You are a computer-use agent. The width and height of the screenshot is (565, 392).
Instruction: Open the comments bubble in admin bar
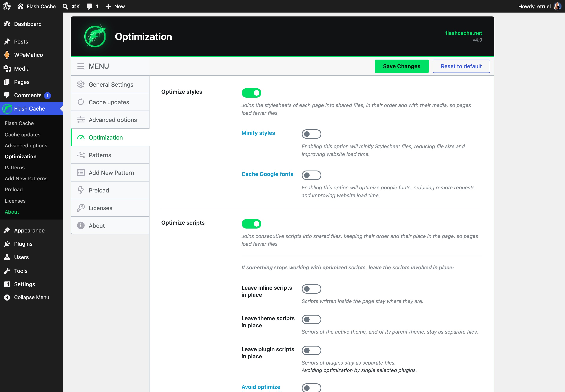pyautogui.click(x=89, y=6)
